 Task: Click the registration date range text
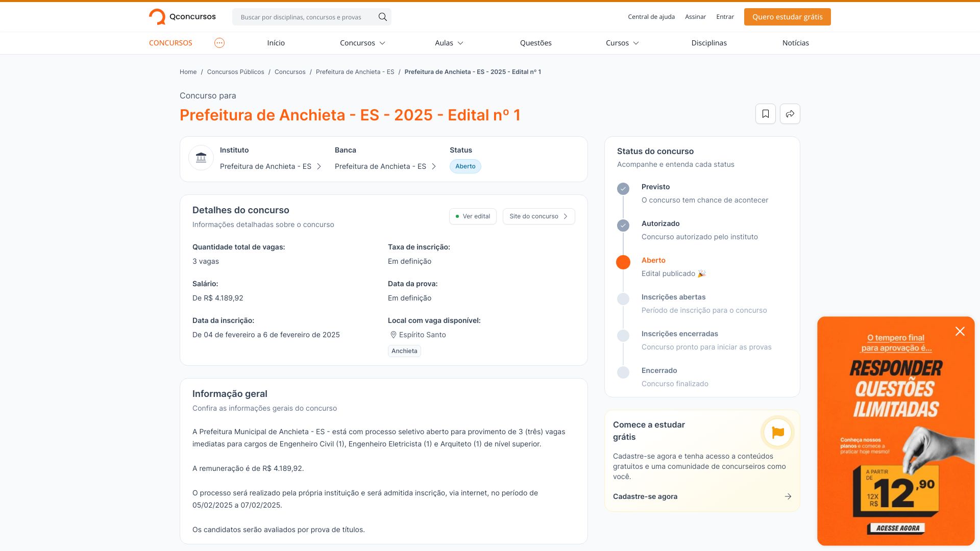266,335
